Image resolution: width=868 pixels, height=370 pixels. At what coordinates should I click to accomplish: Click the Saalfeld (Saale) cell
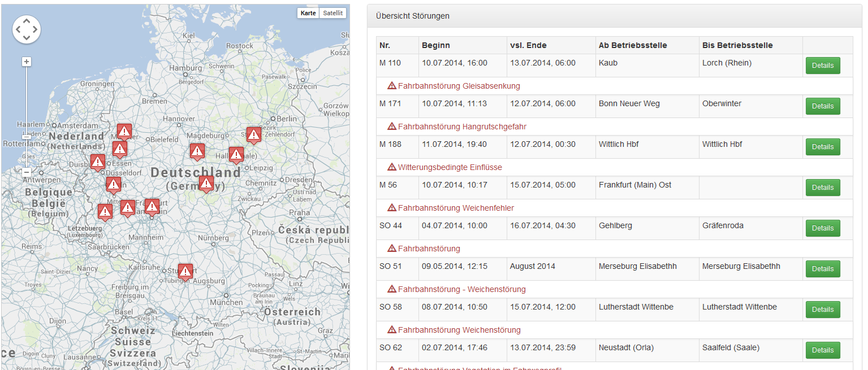[x=750, y=350]
